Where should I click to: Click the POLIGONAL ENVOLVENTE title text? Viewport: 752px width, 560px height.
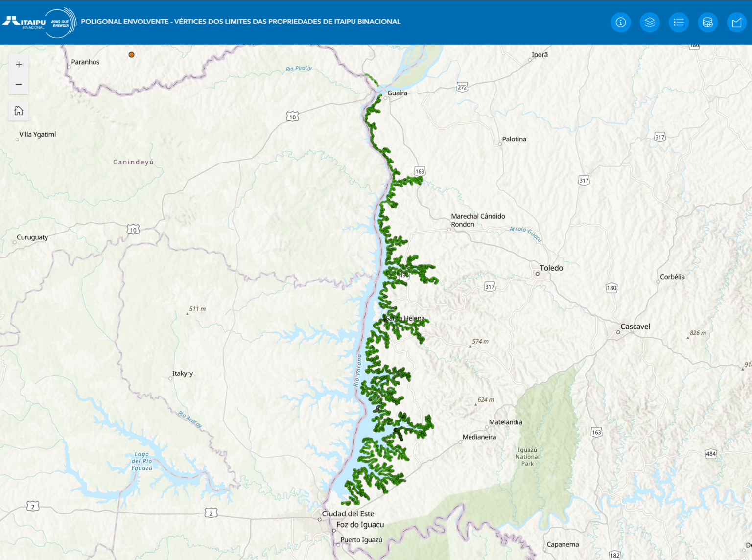tap(241, 22)
